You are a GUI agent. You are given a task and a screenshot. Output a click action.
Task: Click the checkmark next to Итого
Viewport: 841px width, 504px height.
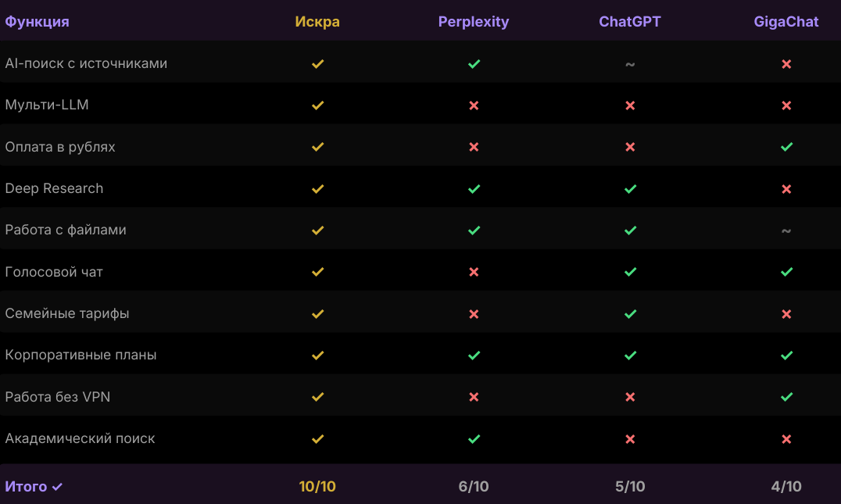tap(57, 487)
